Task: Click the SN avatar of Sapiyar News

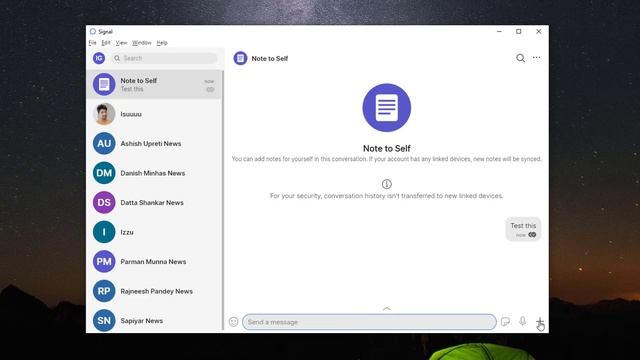Action: tap(104, 320)
